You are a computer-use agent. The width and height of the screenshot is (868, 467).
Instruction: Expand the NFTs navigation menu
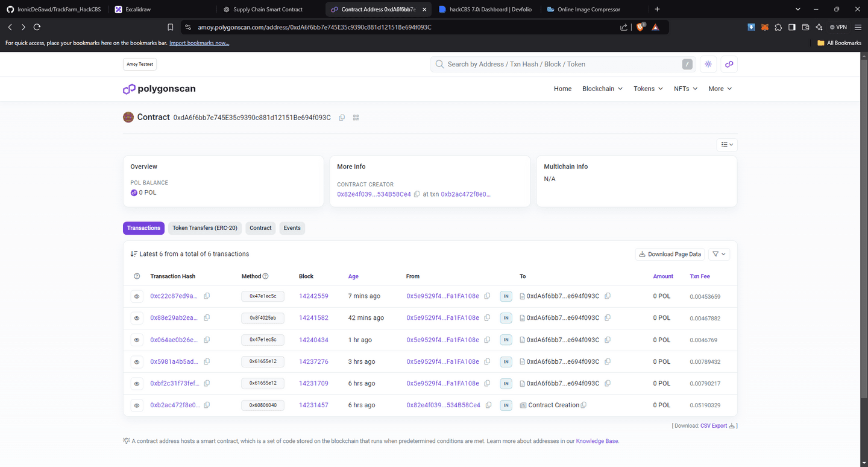[685, 89]
